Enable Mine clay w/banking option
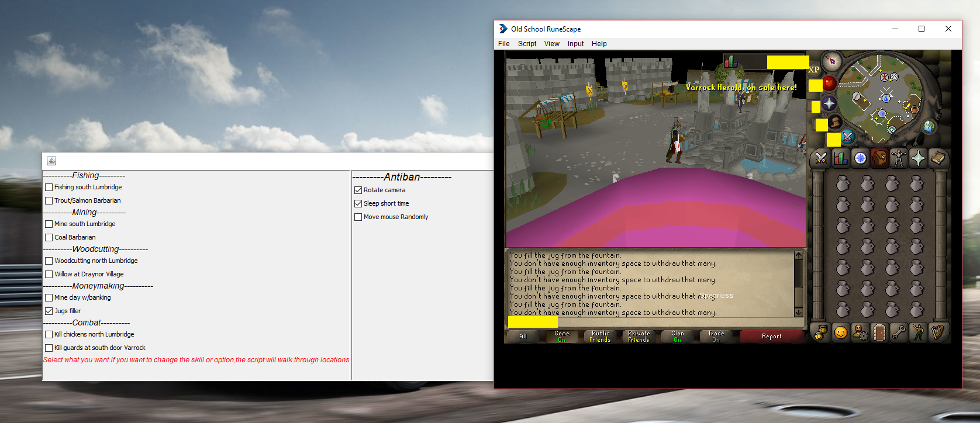 [49, 298]
